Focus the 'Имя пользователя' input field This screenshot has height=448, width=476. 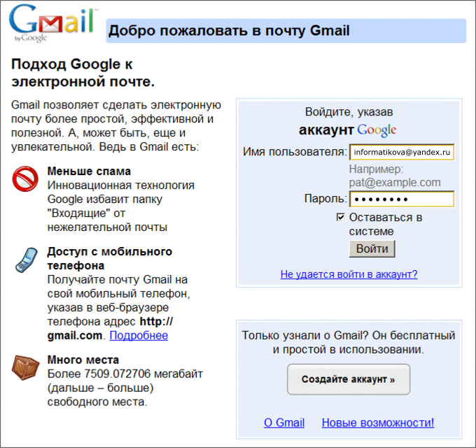pos(402,152)
